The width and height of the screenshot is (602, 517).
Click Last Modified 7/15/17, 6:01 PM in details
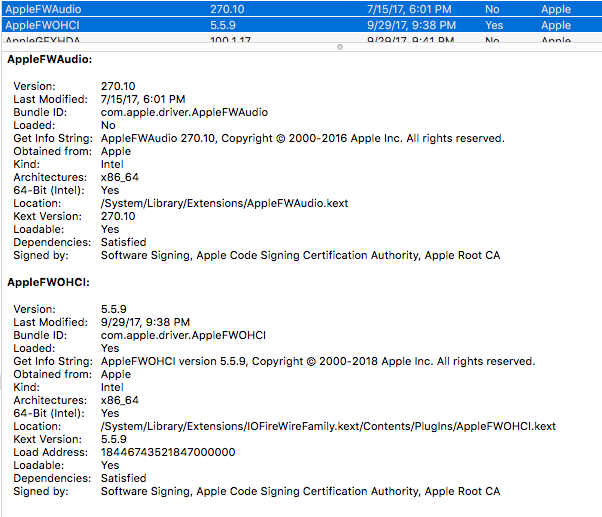(143, 99)
